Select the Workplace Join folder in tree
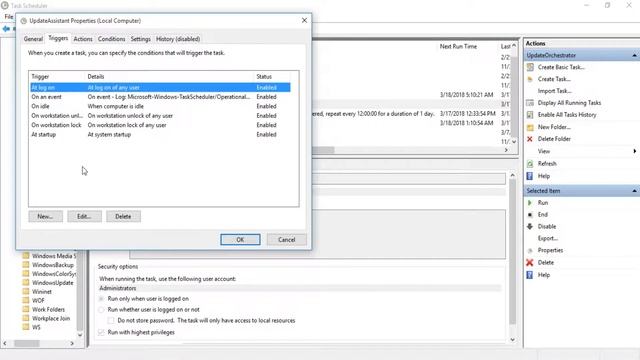Viewport: 640px width, 360px height. pyautogui.click(x=51, y=318)
